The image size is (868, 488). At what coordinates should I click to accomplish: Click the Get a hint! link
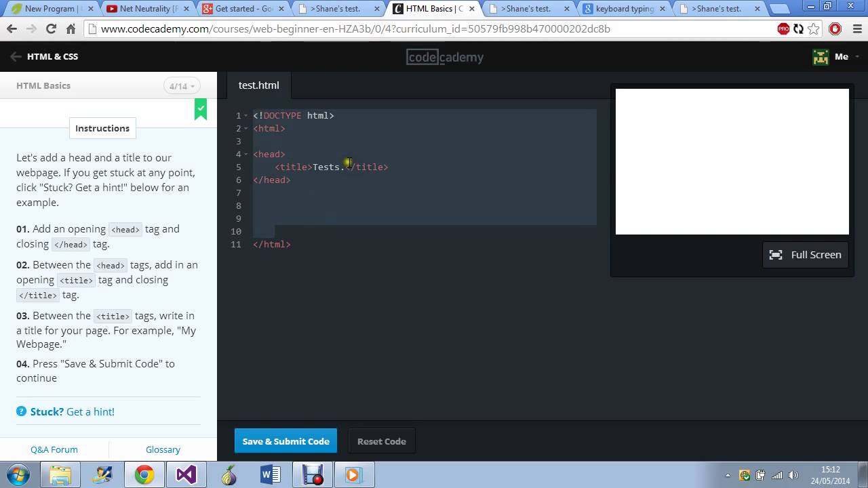tap(90, 411)
